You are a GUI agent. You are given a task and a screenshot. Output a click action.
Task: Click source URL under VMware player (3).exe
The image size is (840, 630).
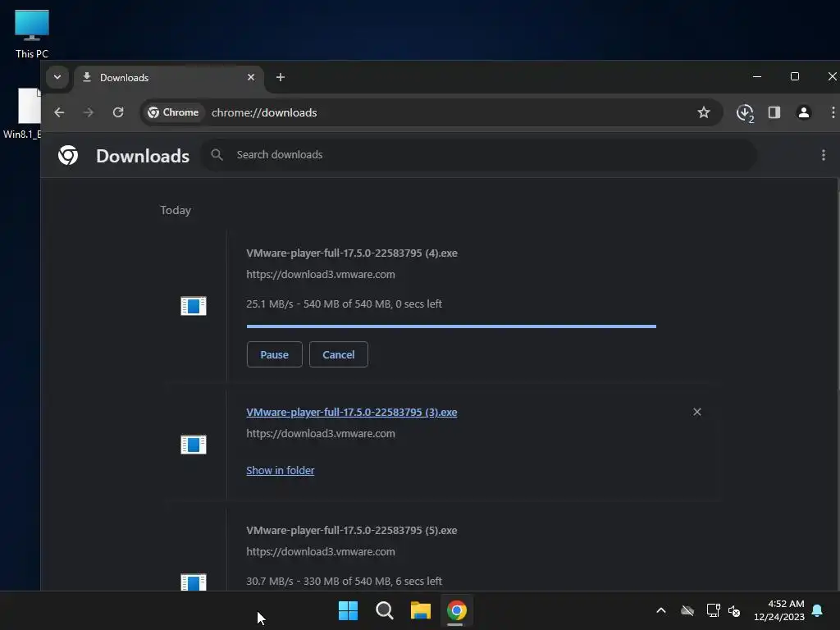point(321,433)
